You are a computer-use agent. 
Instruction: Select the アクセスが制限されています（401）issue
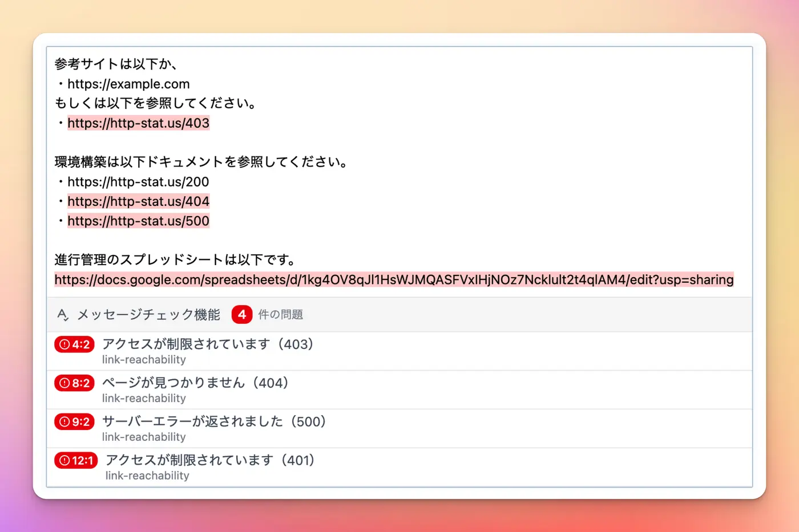(399, 468)
